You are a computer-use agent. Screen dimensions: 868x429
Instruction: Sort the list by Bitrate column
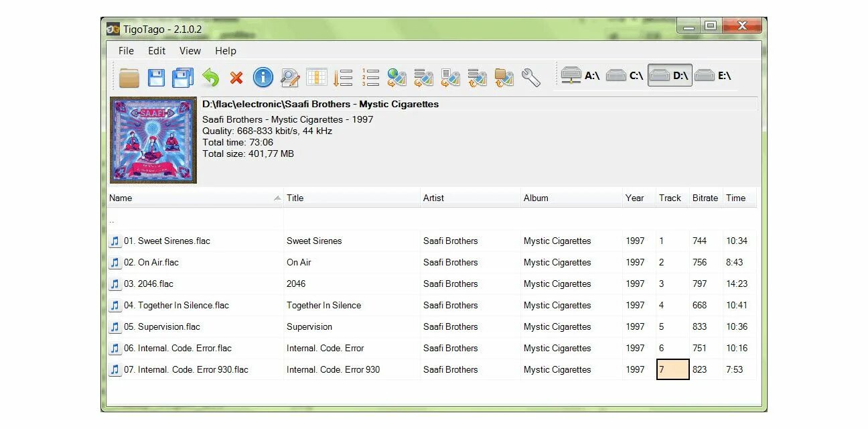(x=705, y=198)
